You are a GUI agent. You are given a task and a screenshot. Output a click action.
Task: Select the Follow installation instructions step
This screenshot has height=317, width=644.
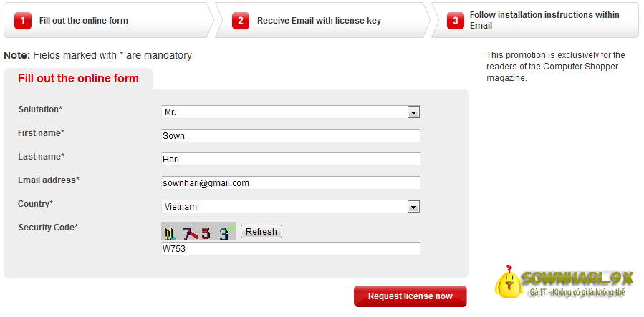535,21
